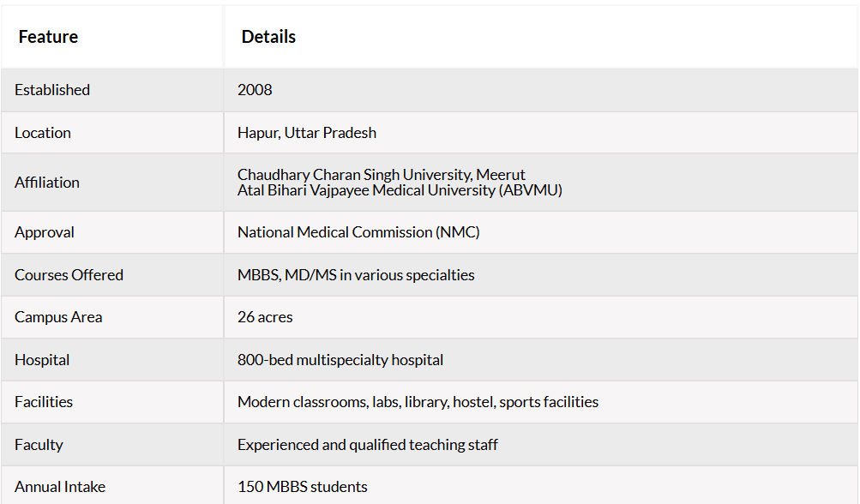
Task: Select the Campus Area row label
Action: click(x=58, y=317)
